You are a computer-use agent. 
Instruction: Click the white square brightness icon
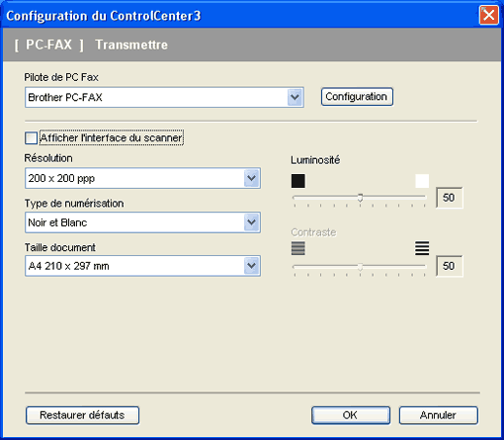tap(422, 181)
